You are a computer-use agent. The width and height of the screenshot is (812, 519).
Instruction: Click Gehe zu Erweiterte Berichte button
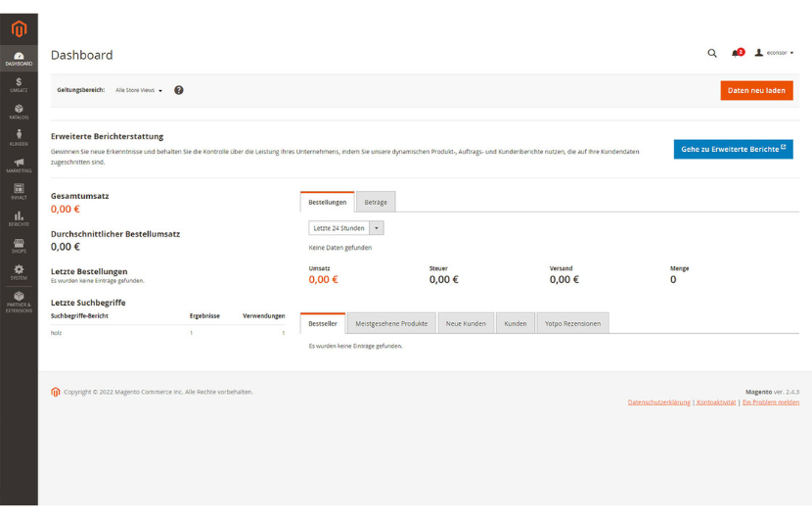click(733, 149)
